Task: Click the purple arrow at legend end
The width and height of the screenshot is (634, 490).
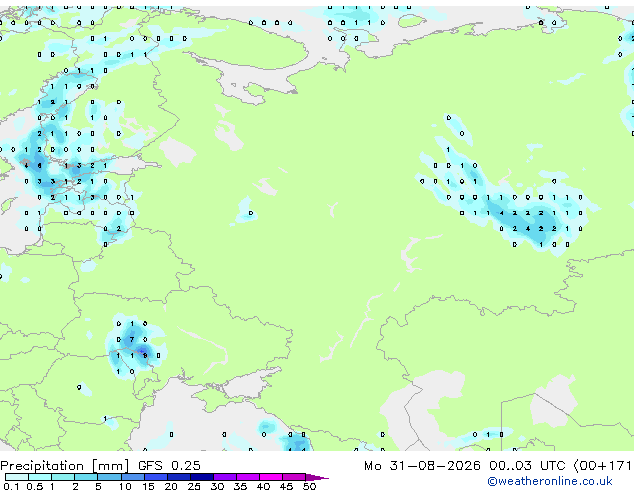Action: coord(317,477)
